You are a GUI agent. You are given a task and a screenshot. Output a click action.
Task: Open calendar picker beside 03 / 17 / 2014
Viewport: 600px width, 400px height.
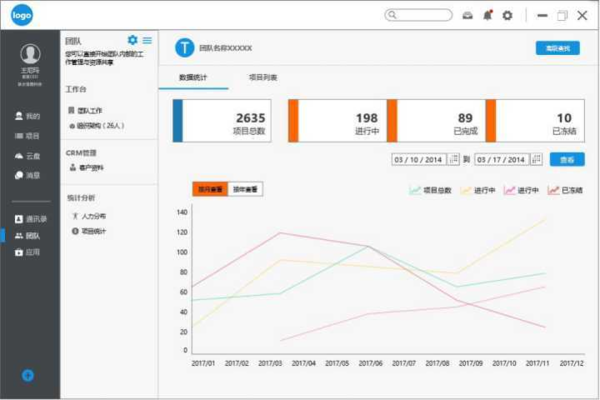(536, 159)
